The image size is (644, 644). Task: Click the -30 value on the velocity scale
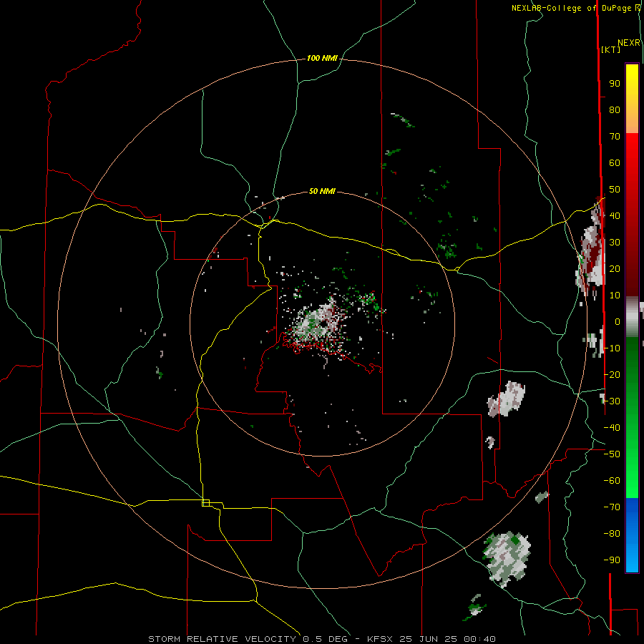click(x=612, y=401)
